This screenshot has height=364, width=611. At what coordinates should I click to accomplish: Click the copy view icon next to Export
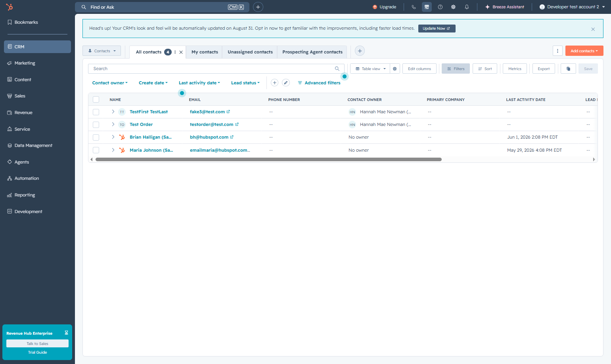click(568, 69)
